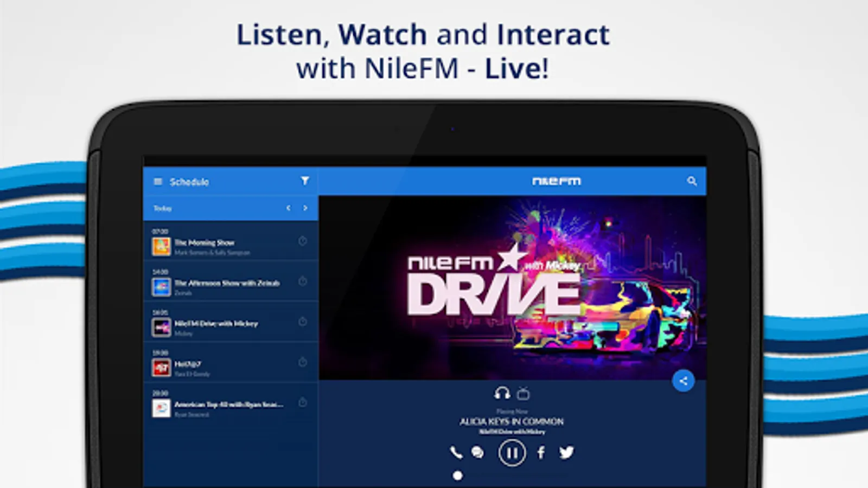Open the chat message bubbles icon
The height and width of the screenshot is (488, 868).
point(477,452)
